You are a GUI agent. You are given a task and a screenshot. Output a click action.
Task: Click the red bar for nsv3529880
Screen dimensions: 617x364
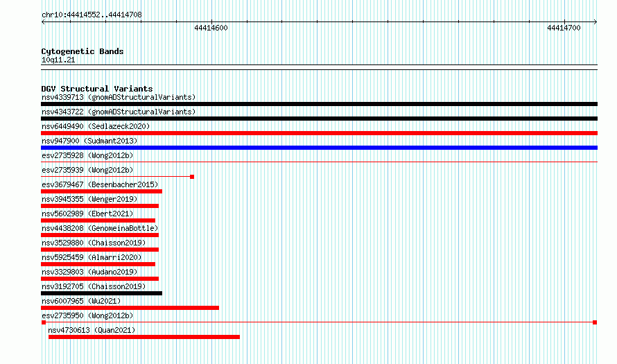click(x=100, y=250)
